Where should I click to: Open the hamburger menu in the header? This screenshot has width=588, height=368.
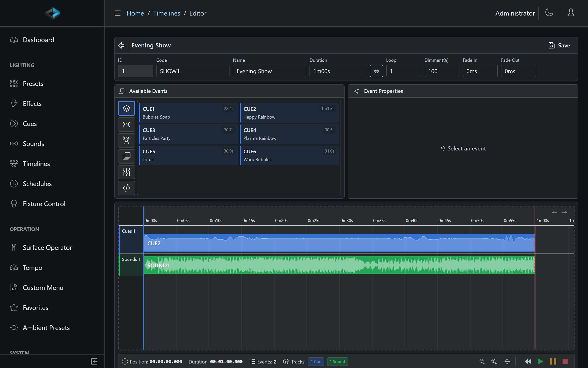click(x=118, y=13)
